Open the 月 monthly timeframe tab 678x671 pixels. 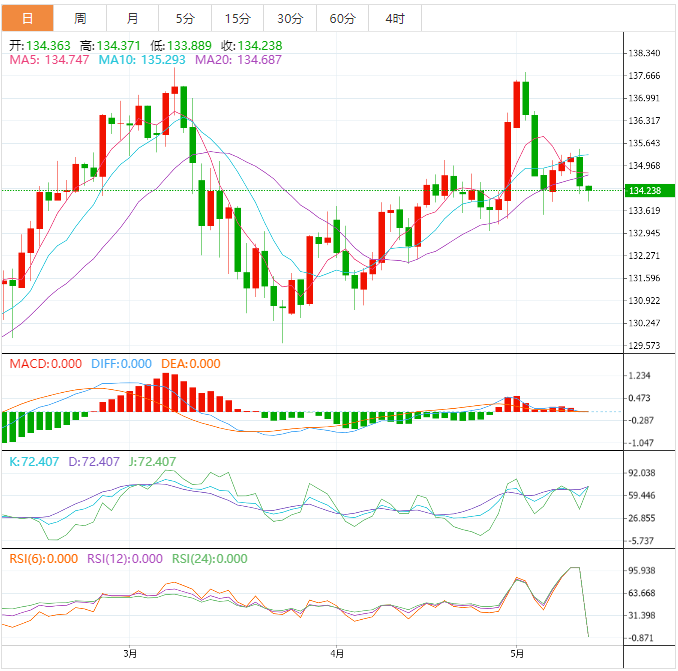coord(133,18)
